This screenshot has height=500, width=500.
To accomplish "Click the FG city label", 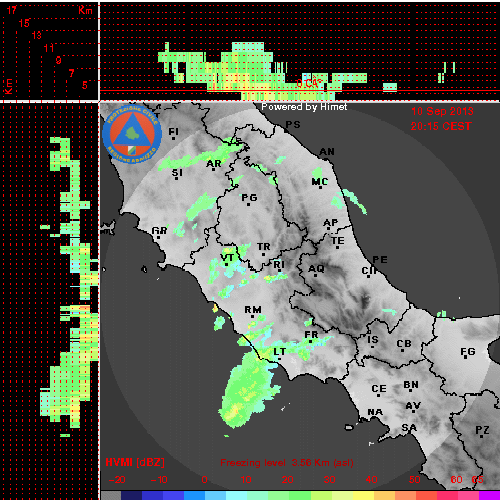I will [x=468, y=351].
